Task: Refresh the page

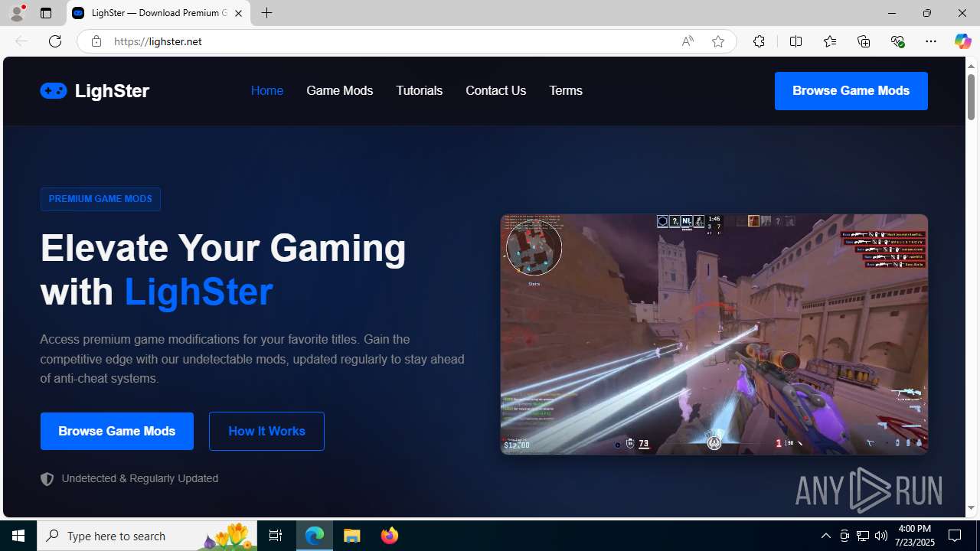Action: pos(55,41)
